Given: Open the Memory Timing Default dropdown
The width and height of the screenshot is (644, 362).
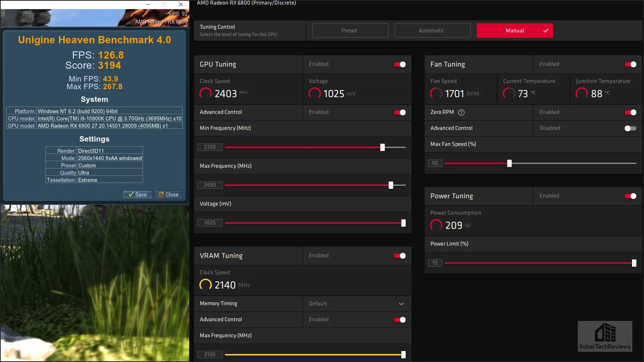Looking at the screenshot, I should [x=357, y=304].
